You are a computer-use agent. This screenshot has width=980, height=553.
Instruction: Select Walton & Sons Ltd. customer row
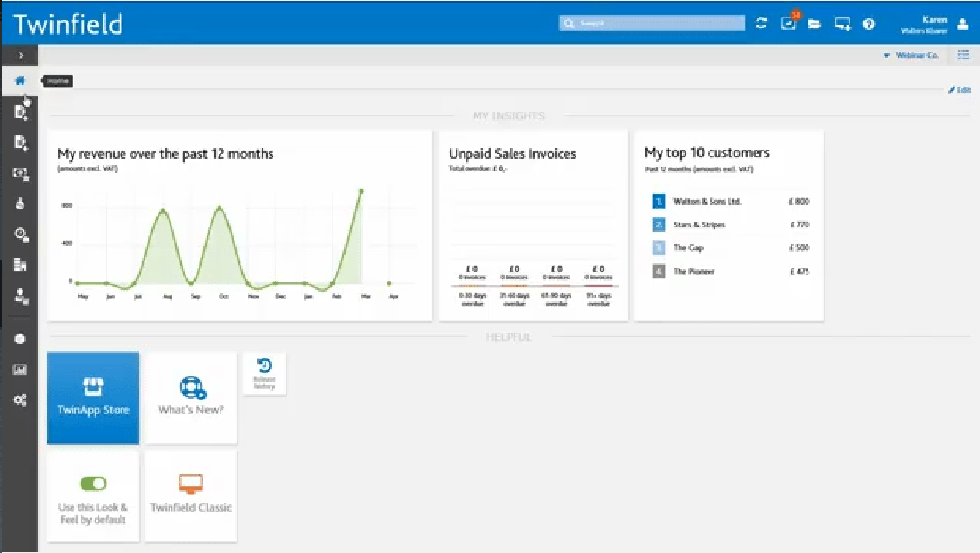730,201
